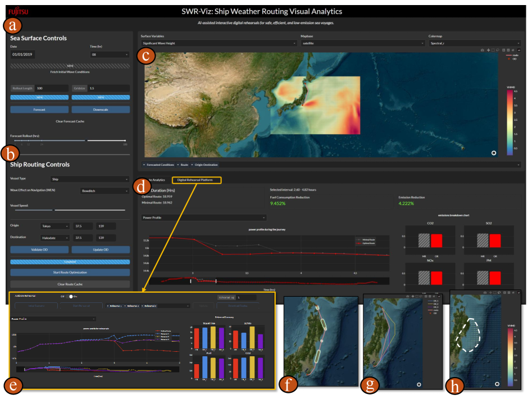532x399 pixels.
Task: Remove the Rehearsal 1 tag
Action: pos(107,306)
